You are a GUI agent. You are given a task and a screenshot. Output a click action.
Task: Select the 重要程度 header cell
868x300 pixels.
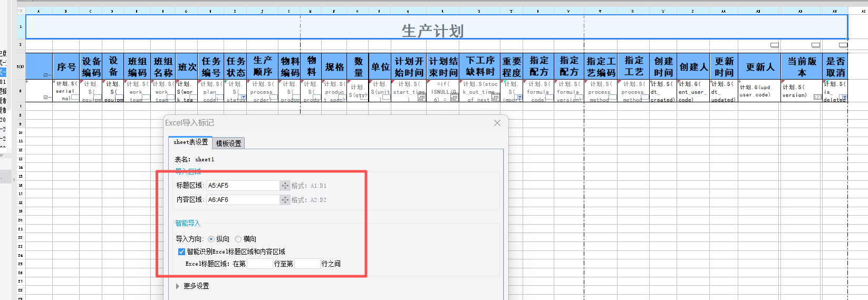coord(512,66)
